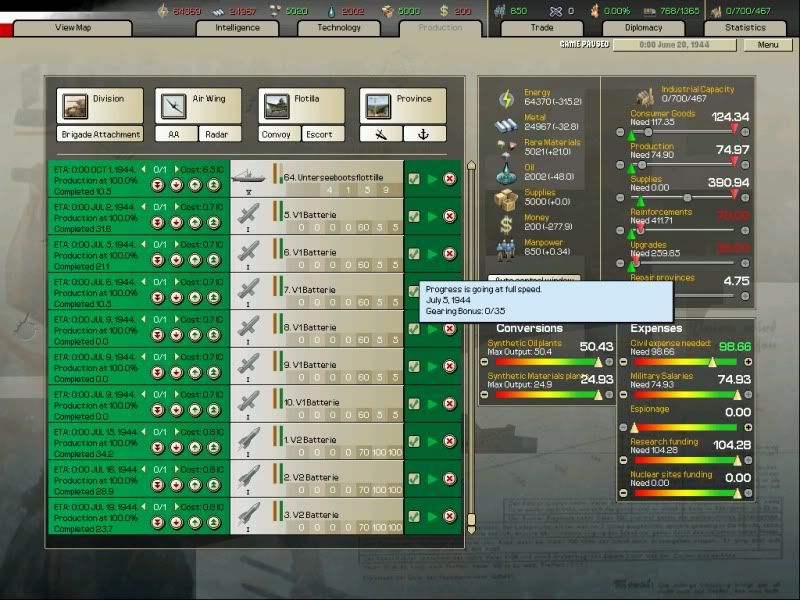Open the game Menu button
Viewport: 800px width, 600px height.
768,45
